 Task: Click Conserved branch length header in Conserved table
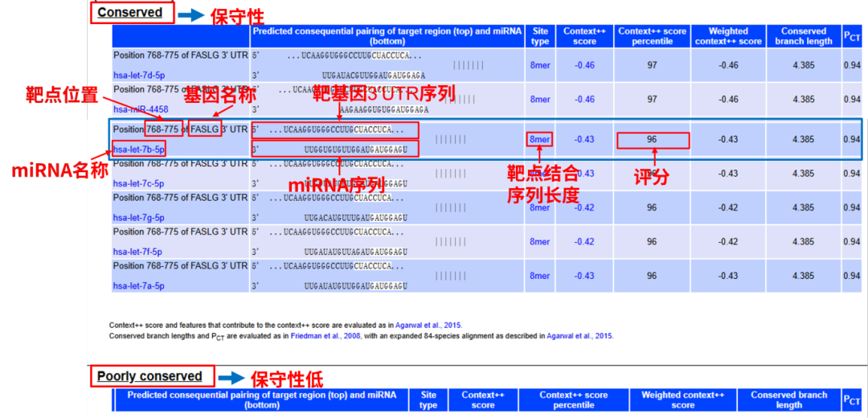coord(804,36)
